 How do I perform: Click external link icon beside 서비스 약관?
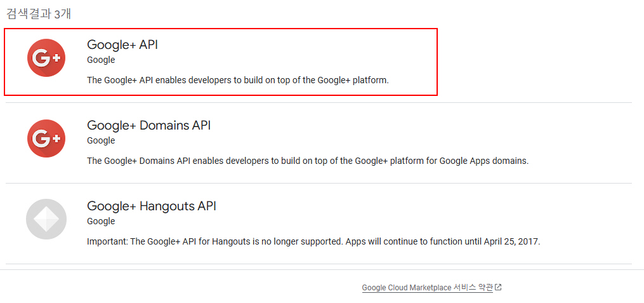pos(499,287)
